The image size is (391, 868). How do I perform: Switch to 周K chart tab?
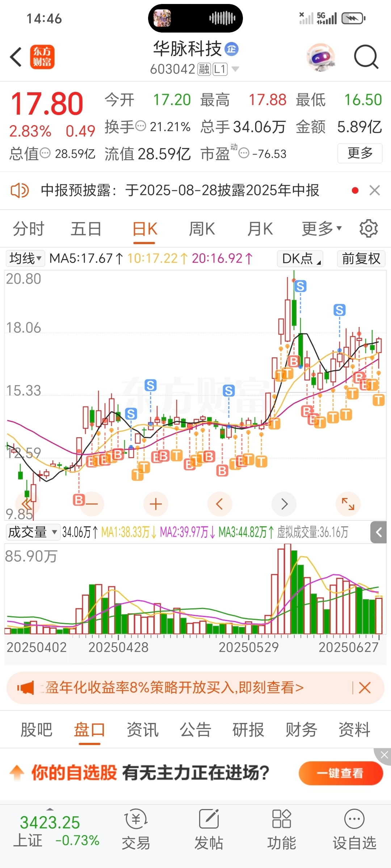(202, 229)
